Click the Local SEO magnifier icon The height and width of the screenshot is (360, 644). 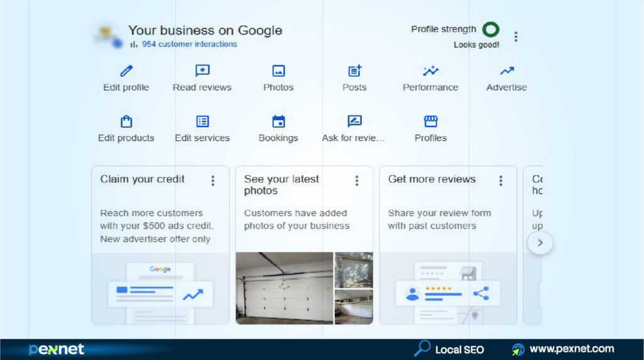point(422,349)
